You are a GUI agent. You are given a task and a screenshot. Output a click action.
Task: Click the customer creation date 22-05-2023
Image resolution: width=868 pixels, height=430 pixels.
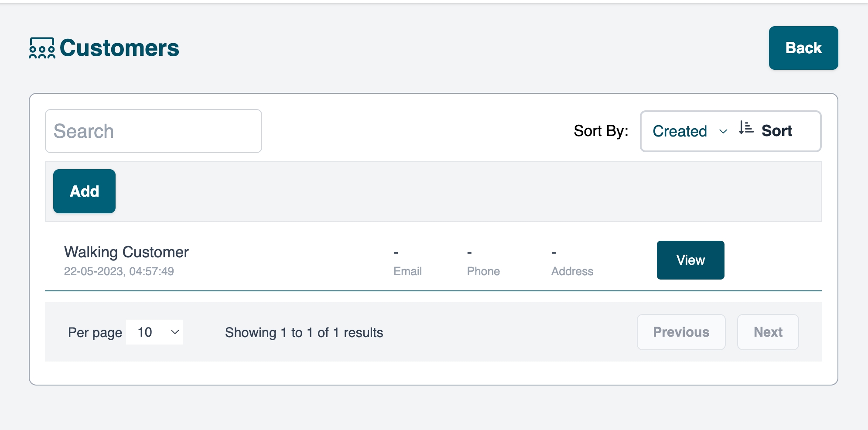[119, 271]
